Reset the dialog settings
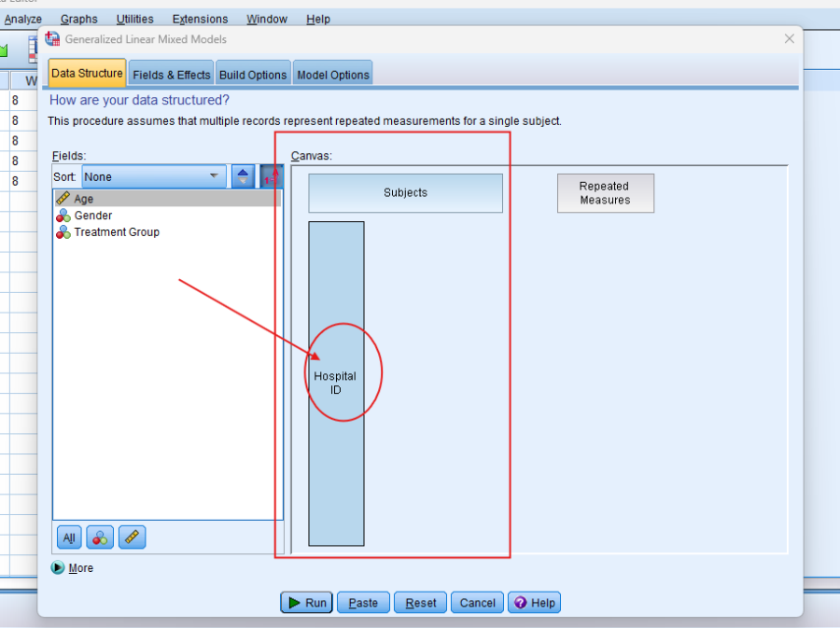The image size is (840, 628). (x=420, y=603)
